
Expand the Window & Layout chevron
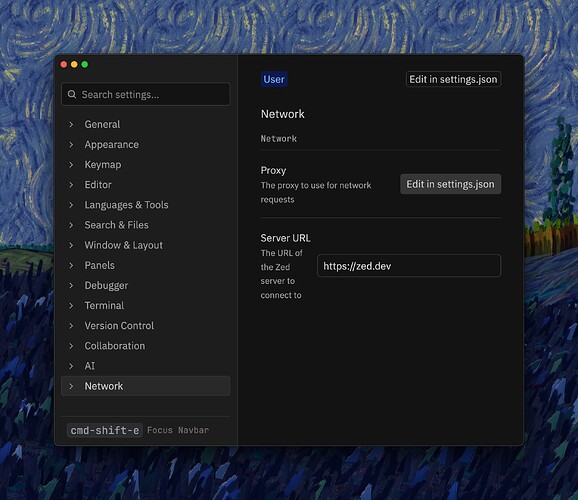(71, 245)
